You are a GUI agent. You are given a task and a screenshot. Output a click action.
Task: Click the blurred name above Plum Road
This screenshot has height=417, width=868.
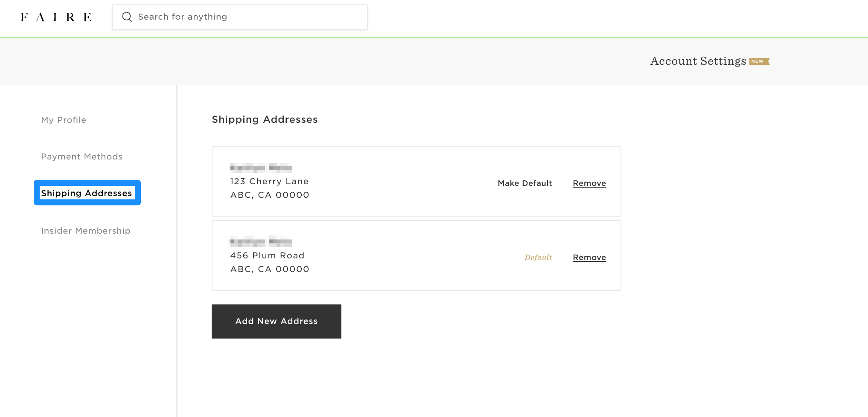coord(261,242)
